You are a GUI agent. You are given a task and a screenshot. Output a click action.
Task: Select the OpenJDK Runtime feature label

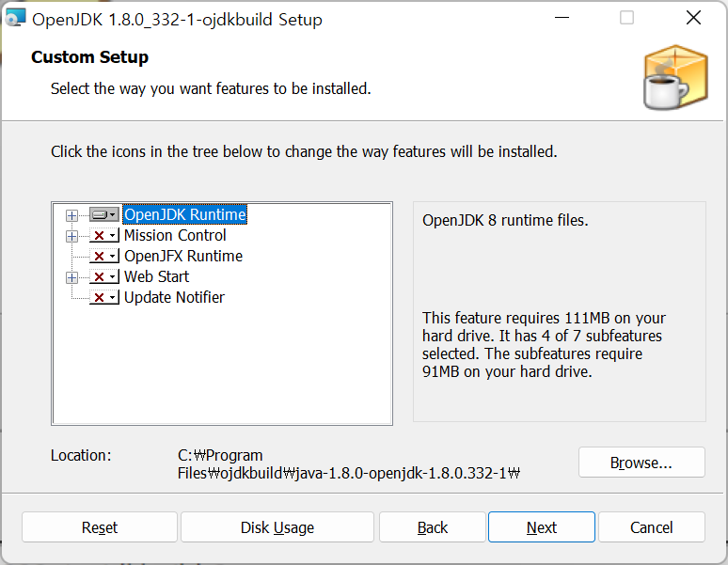pyautogui.click(x=184, y=214)
